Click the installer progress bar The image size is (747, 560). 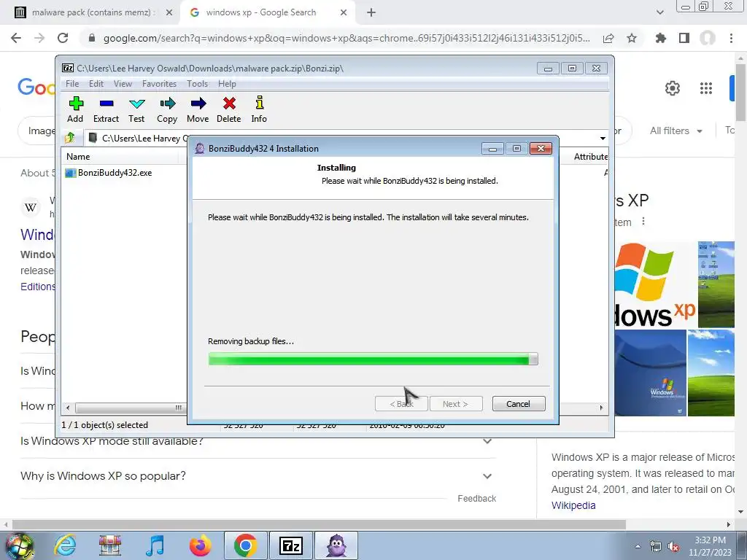[373, 359]
